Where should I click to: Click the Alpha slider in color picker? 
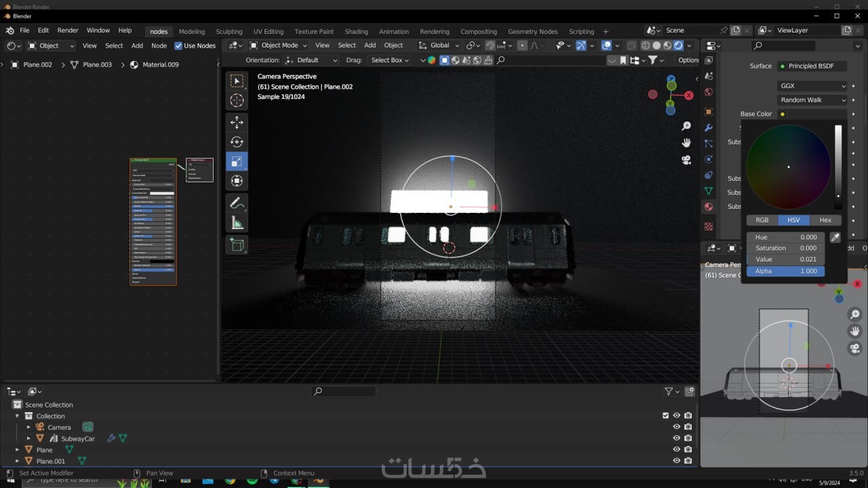786,271
